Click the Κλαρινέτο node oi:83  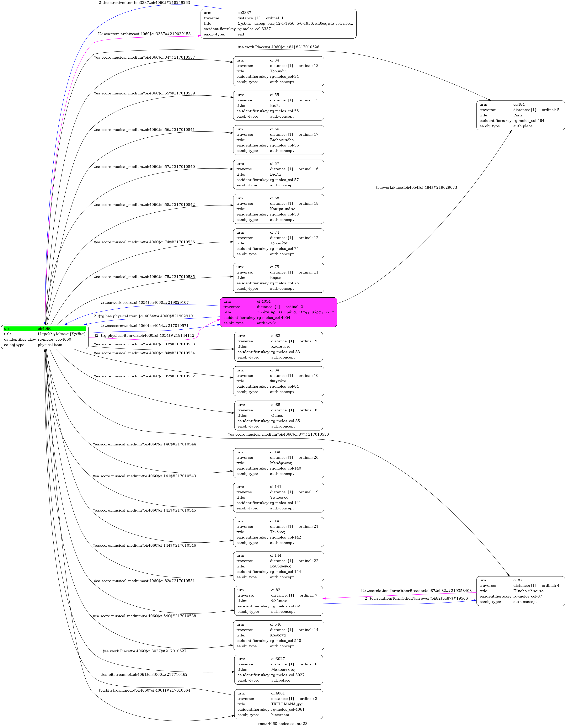tap(278, 346)
